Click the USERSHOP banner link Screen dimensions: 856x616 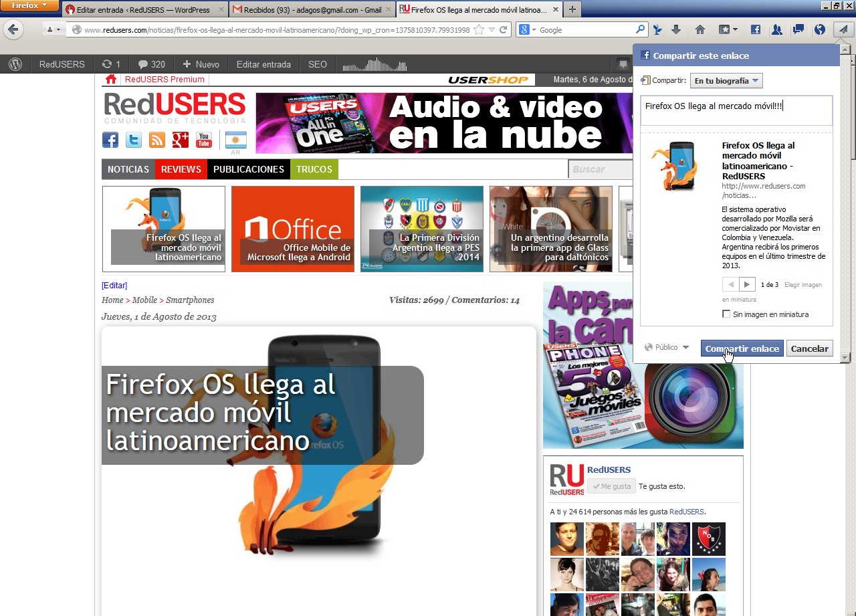pos(488,80)
